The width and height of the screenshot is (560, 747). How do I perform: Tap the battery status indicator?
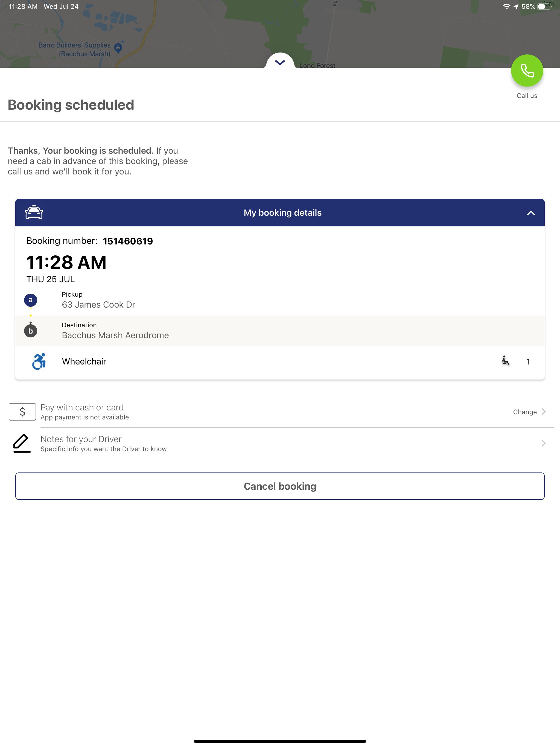click(544, 6)
